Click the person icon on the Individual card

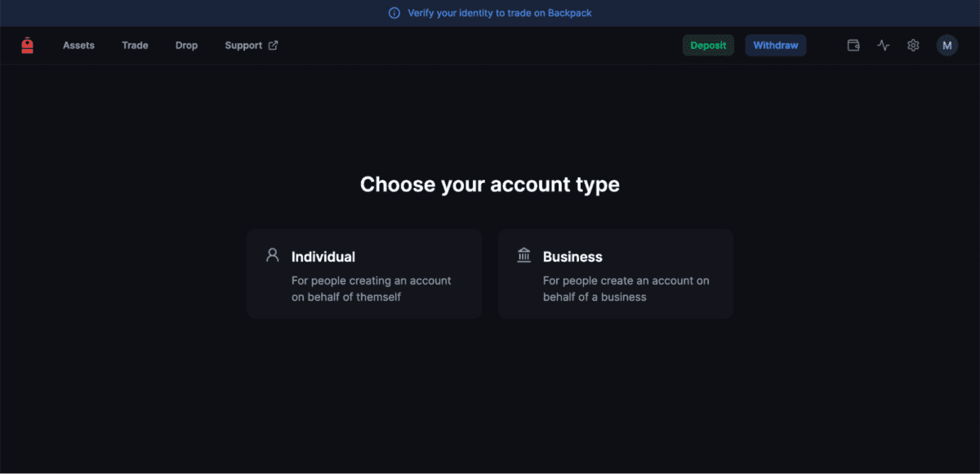(x=273, y=255)
